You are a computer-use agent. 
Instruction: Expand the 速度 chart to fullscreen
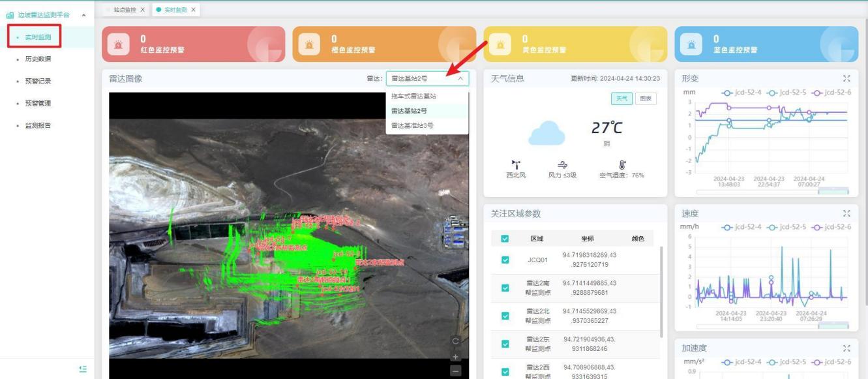coord(846,213)
